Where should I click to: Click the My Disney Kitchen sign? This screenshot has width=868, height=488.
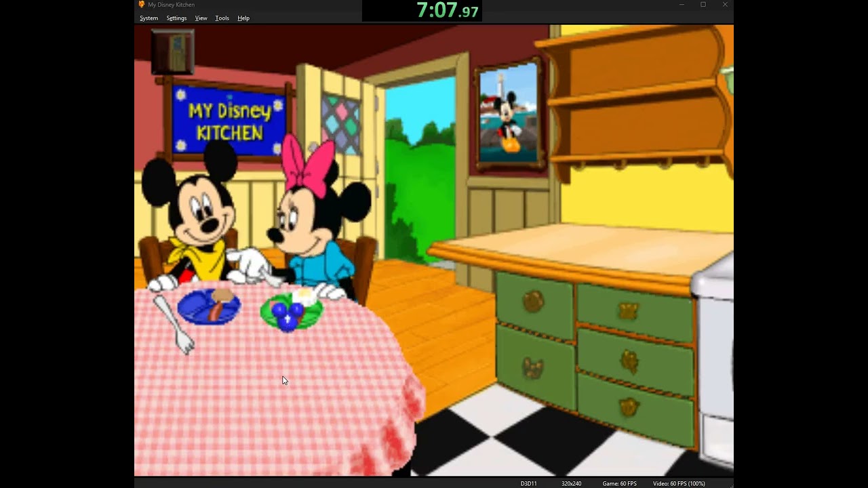(x=229, y=120)
